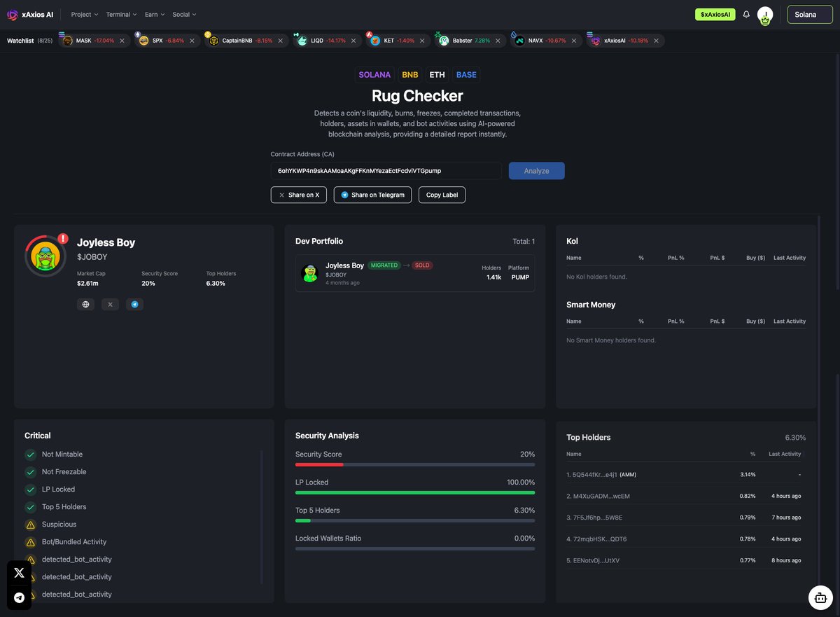840x617 pixels.
Task: Expand the Earn menu
Action: (155, 14)
